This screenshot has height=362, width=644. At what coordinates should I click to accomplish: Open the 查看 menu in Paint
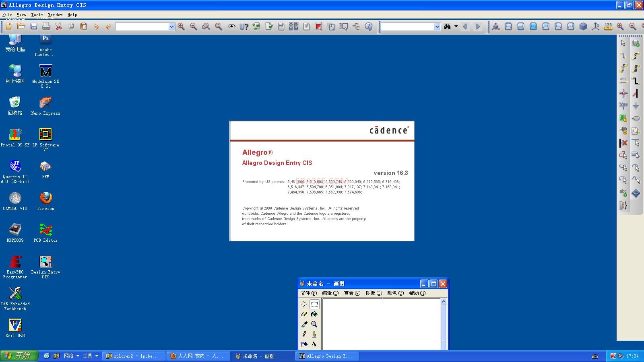click(x=352, y=293)
